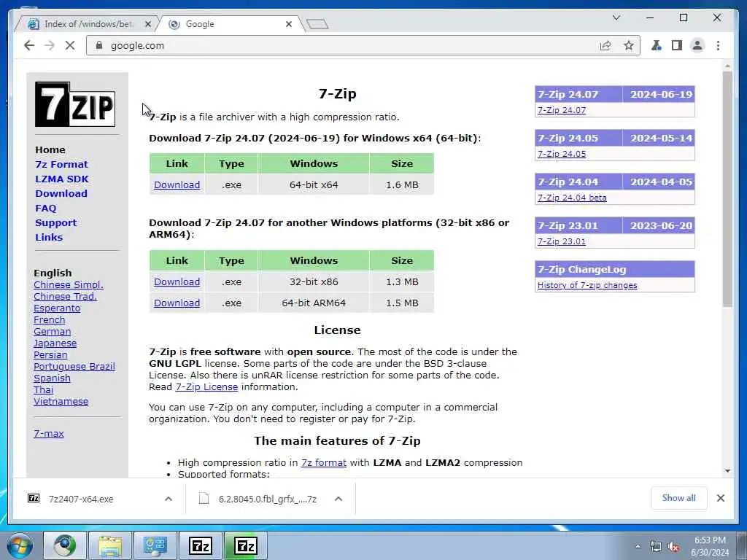Stop loading the page
The width and height of the screenshot is (747, 560).
click(70, 45)
